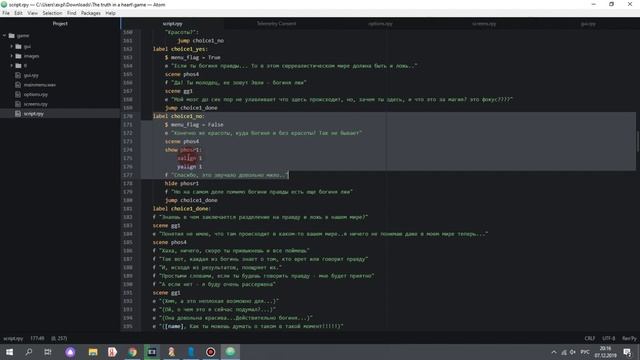Screen dimensions: 640x360
Task: Collapse the game root folder arrow
Action: coord(4,36)
